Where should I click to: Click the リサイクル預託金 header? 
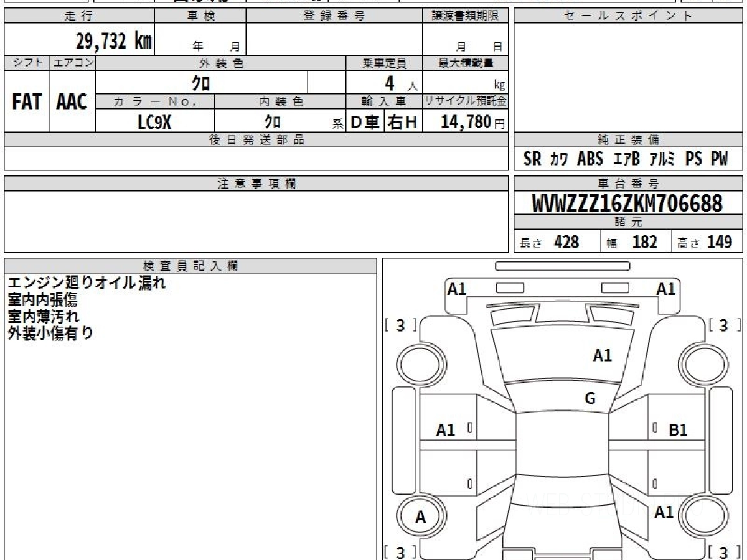click(x=466, y=101)
